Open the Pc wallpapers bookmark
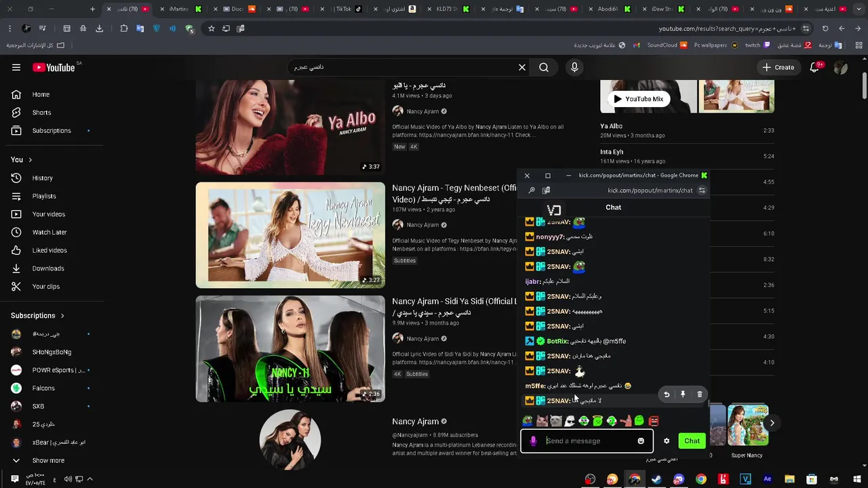 point(715,45)
